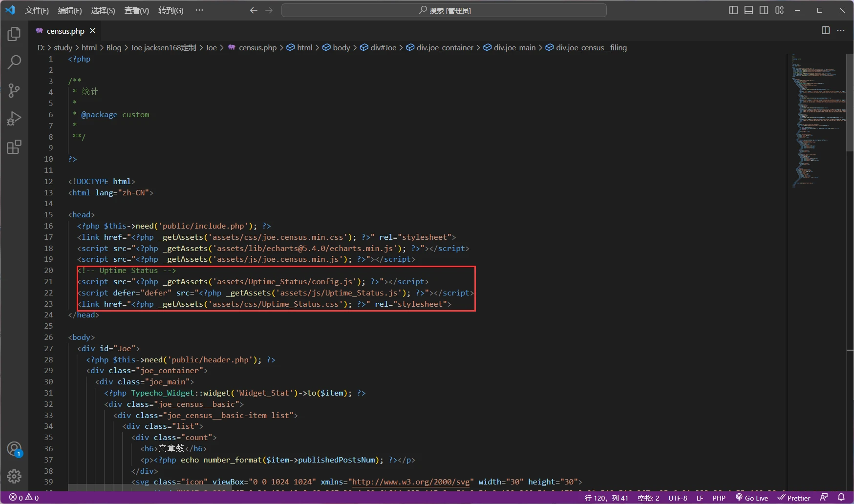Click the minimap code overview
854x504 pixels.
(x=818, y=120)
